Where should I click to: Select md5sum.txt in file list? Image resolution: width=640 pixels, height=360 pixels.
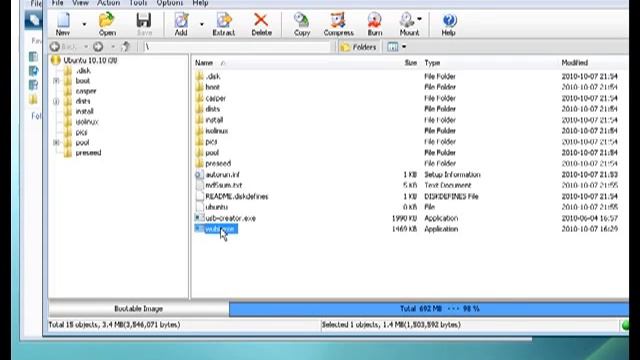(224, 185)
